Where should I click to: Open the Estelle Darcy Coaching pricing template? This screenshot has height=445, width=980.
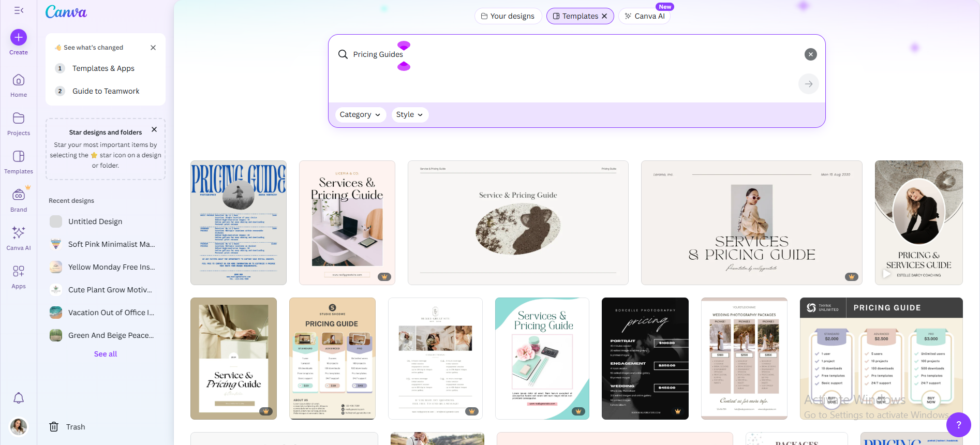click(919, 222)
